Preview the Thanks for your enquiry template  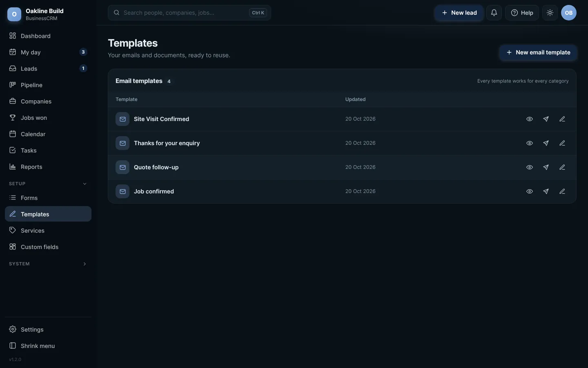point(530,143)
